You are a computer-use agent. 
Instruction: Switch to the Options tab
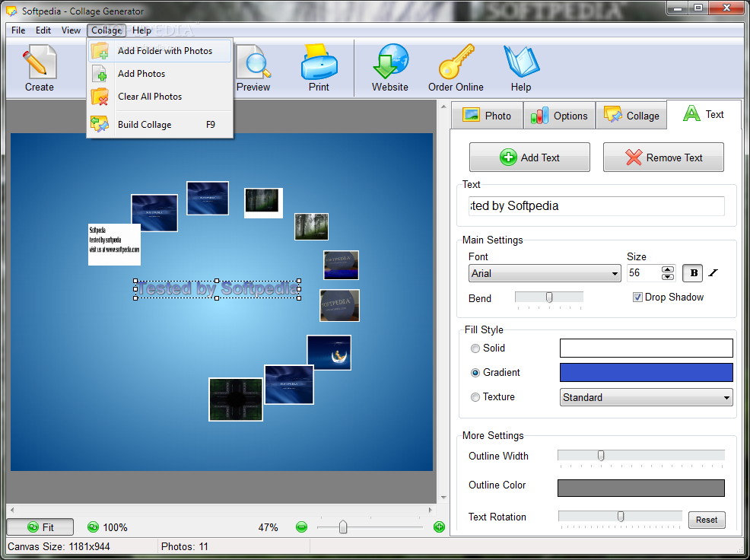[559, 116]
